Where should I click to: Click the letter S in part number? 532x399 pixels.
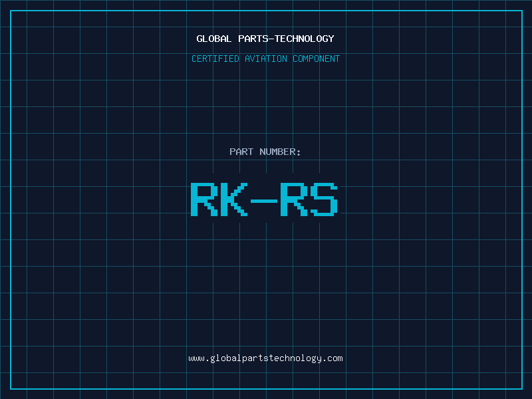pyautogui.click(x=325, y=199)
